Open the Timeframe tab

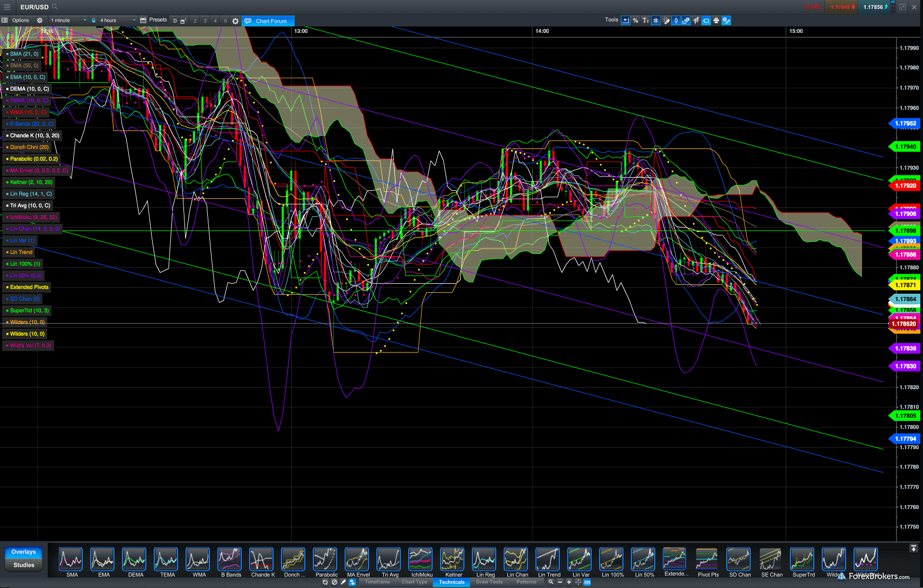pyautogui.click(x=377, y=582)
